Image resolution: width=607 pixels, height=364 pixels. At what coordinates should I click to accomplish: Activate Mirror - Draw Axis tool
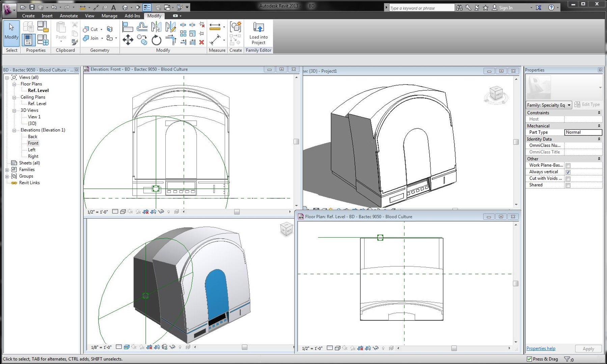tap(171, 27)
